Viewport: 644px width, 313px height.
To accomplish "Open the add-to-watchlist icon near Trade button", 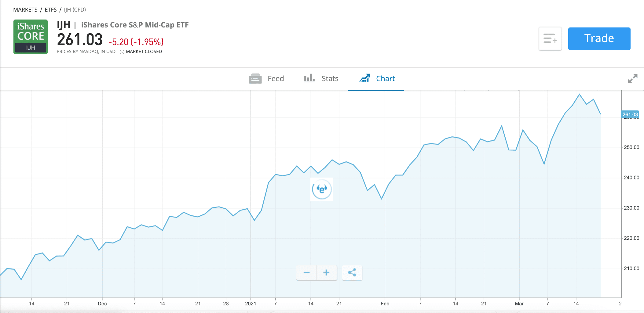I will [x=550, y=38].
